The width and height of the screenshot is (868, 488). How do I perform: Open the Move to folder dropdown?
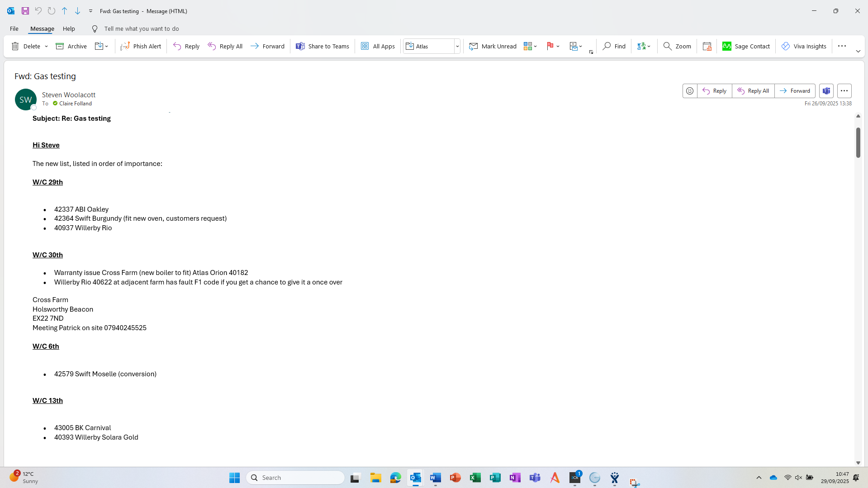tap(102, 46)
